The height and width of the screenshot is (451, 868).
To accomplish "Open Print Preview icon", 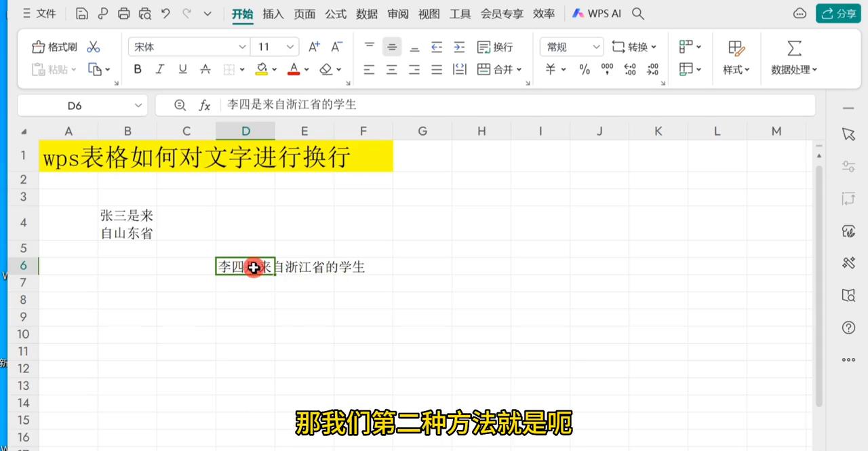I will tap(144, 14).
